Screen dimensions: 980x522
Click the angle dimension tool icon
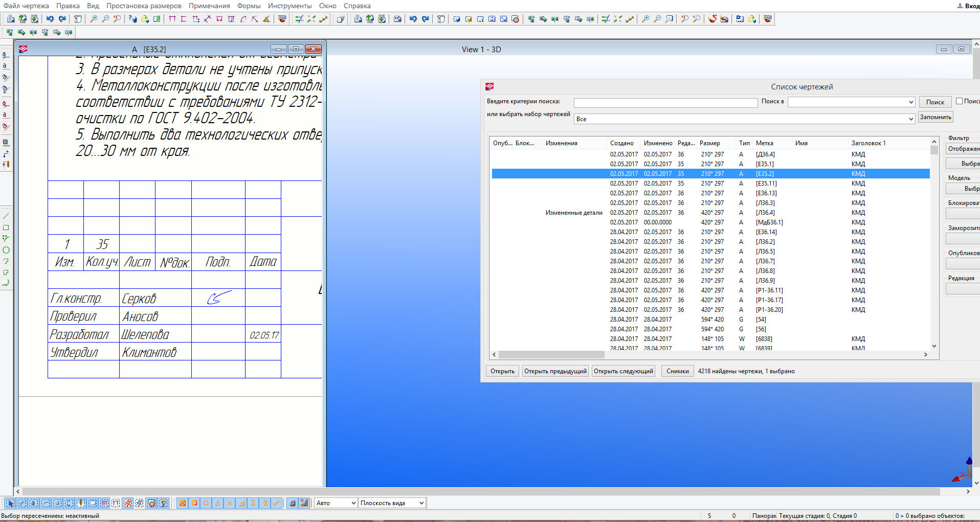click(x=266, y=19)
